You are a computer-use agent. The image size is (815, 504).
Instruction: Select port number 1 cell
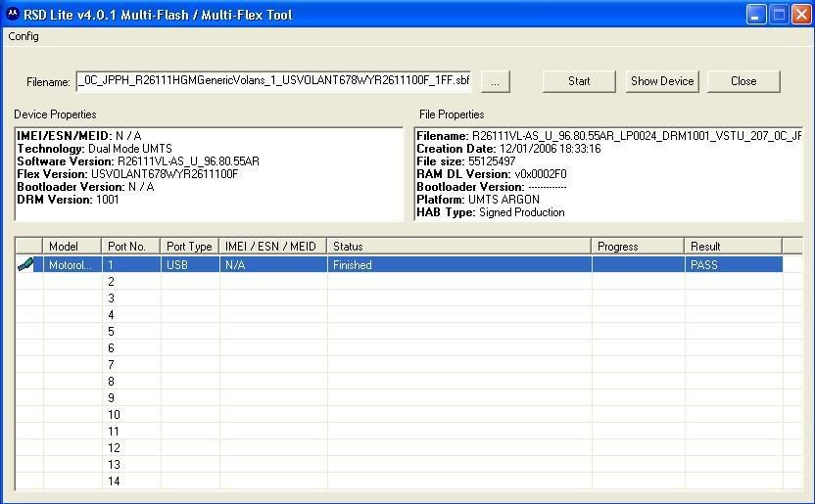[131, 264]
